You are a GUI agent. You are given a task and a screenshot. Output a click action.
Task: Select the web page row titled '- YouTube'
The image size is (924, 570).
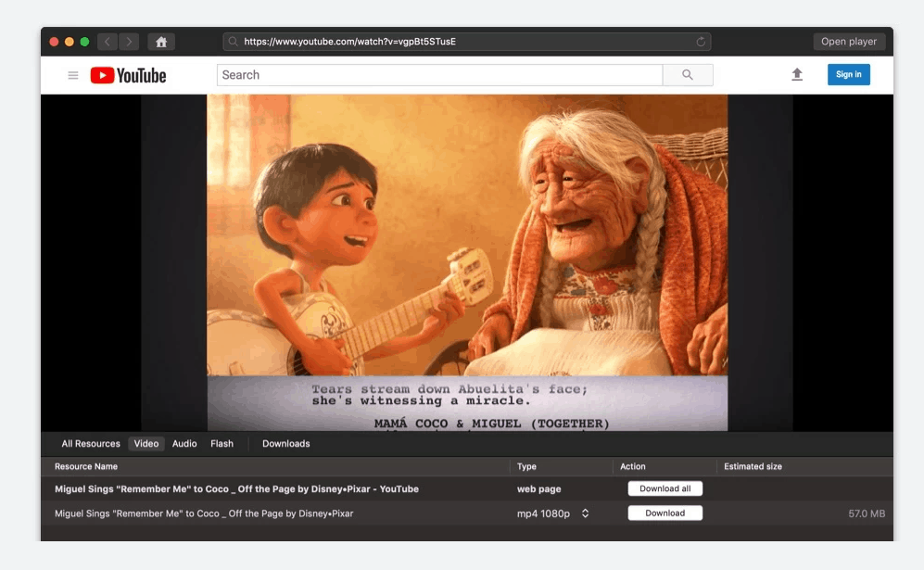pos(467,488)
